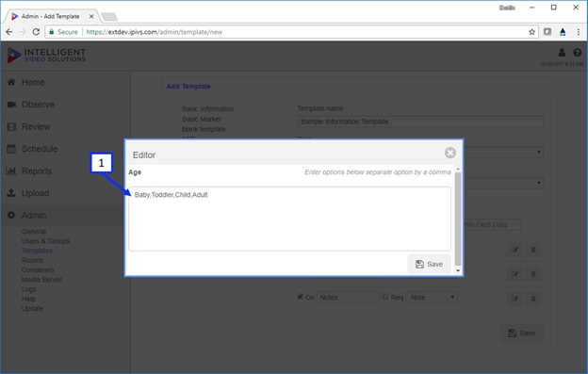Screen dimensions: 588x374
Task: Click the Add Template heading
Action: (188, 86)
